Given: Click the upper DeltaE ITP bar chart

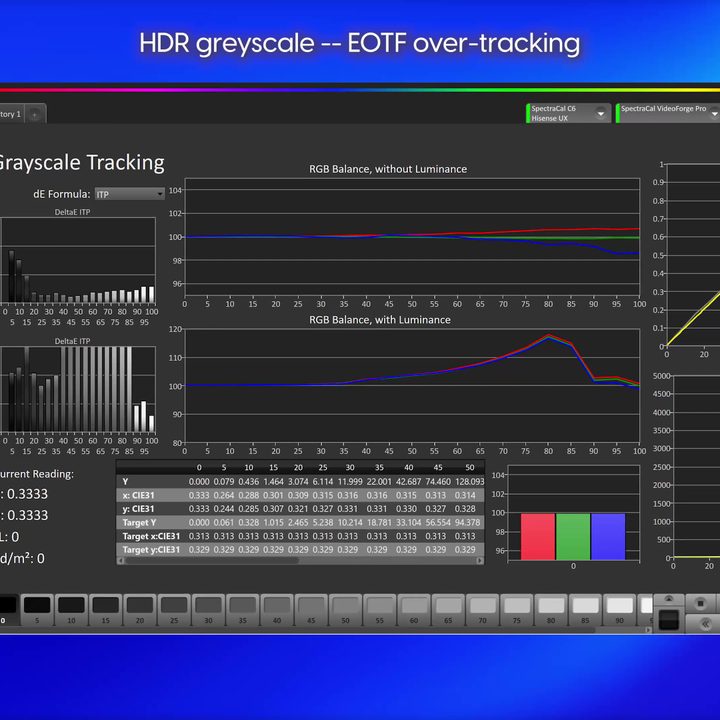Looking at the screenshot, I should point(78,260).
